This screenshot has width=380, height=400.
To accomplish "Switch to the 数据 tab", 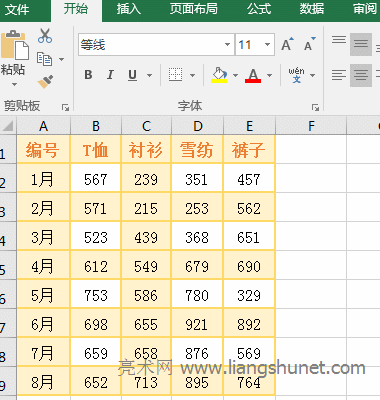I will click(312, 9).
